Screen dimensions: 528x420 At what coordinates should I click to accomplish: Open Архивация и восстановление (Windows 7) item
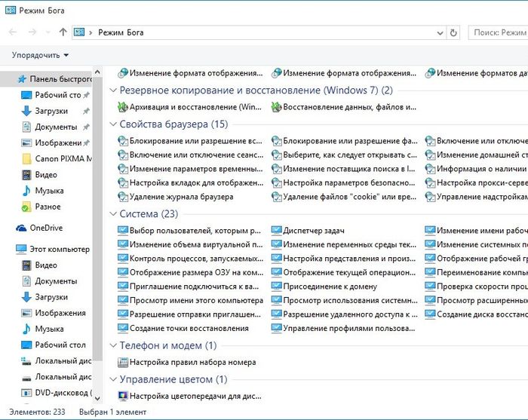click(x=194, y=107)
